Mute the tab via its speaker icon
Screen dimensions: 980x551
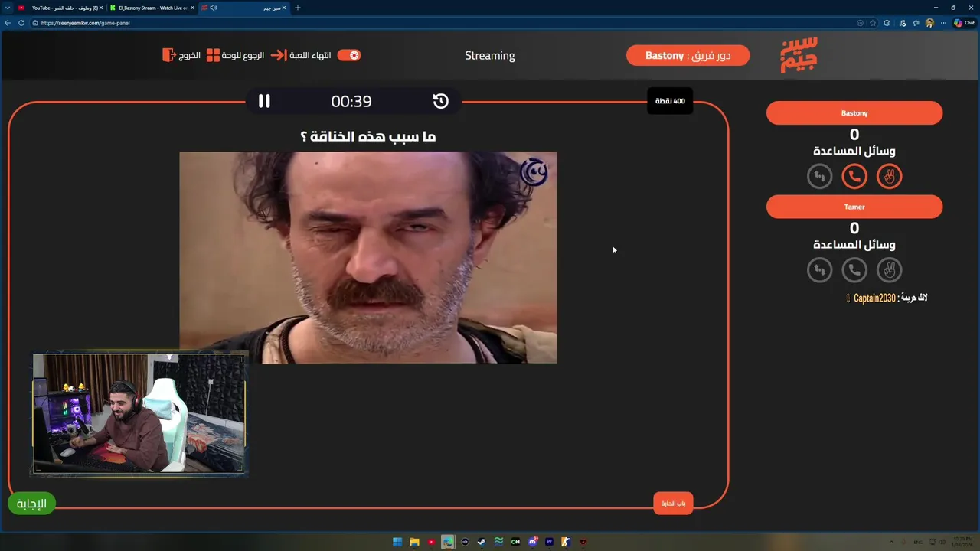(214, 8)
